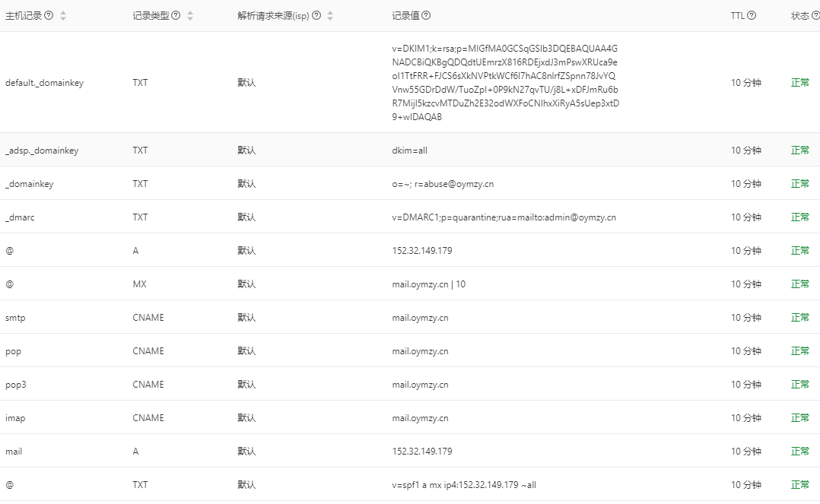Click the pop3 host record name
The height and width of the screenshot is (504, 820).
click(x=16, y=385)
